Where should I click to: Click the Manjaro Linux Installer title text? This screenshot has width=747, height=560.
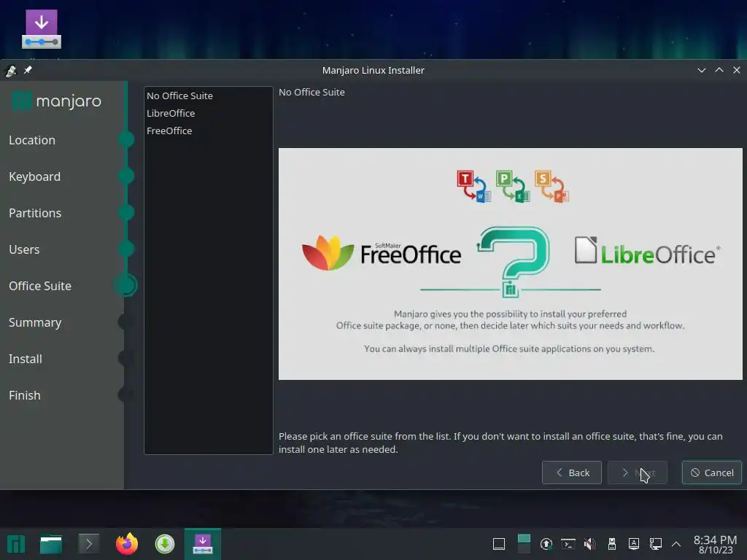[x=373, y=71]
